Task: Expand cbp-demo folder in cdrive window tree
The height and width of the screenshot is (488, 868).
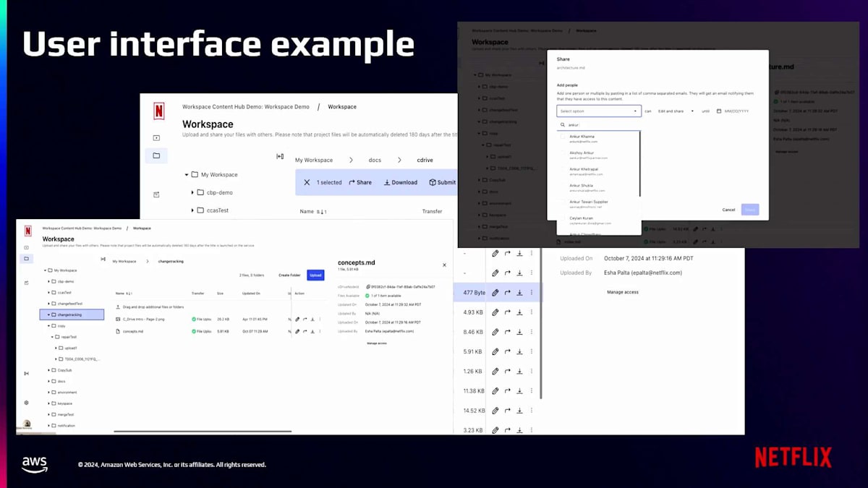Action: [193, 192]
